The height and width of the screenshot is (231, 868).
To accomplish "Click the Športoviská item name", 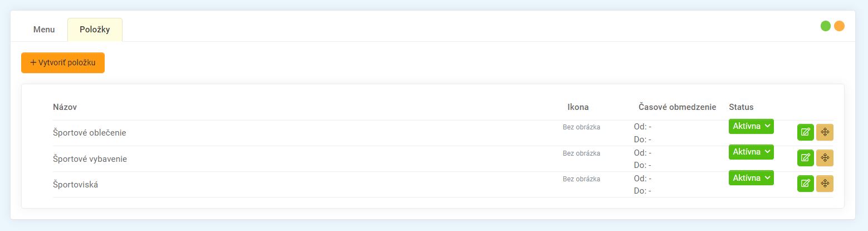I will click(75, 185).
